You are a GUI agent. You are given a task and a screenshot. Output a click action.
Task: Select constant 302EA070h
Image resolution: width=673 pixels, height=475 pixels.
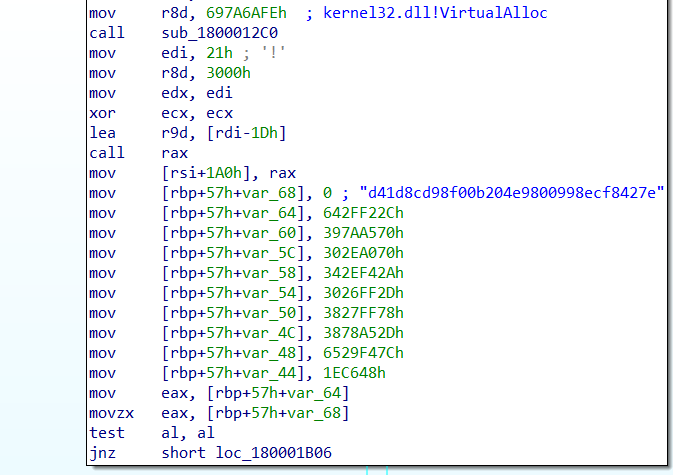363,253
